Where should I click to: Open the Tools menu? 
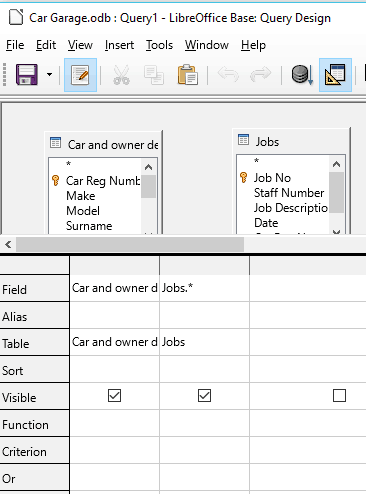click(x=159, y=45)
